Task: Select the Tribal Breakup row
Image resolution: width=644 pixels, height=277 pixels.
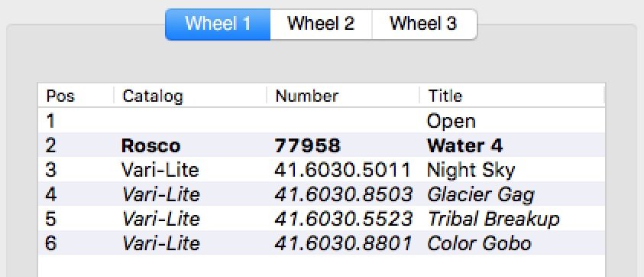Action: point(321,218)
